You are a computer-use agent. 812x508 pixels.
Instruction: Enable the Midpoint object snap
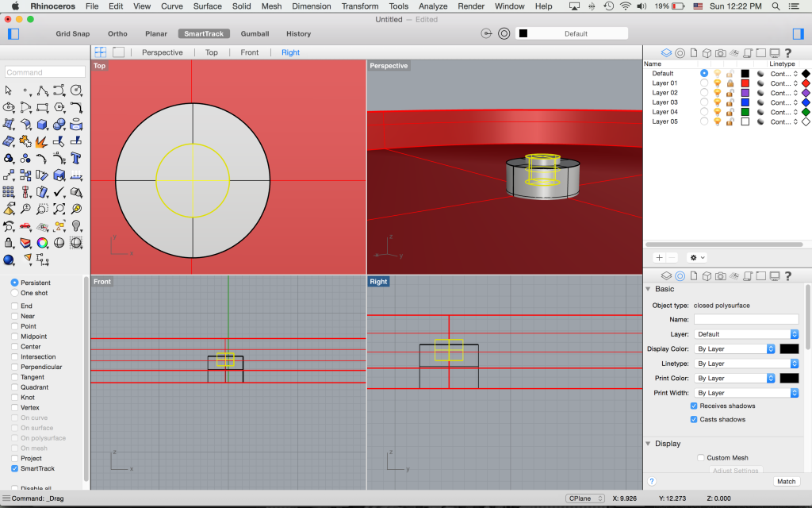[14, 337]
